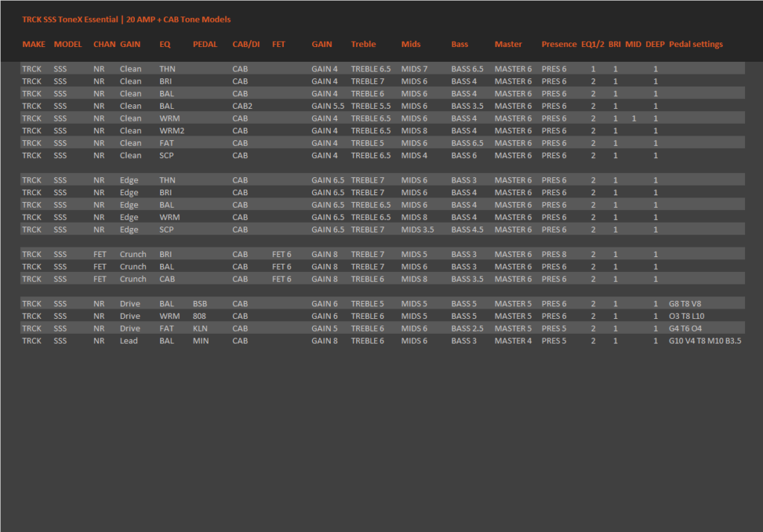
Task: Click MASTER 5 in the Drive BAL row
Action: (513, 304)
